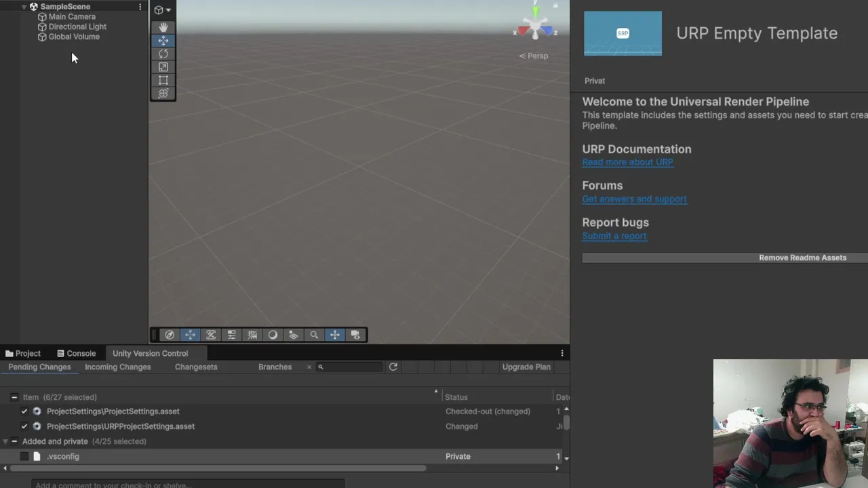Click the third icon in bottom overlay toolbar
Viewport: 868px width, 488px height.
point(211,335)
